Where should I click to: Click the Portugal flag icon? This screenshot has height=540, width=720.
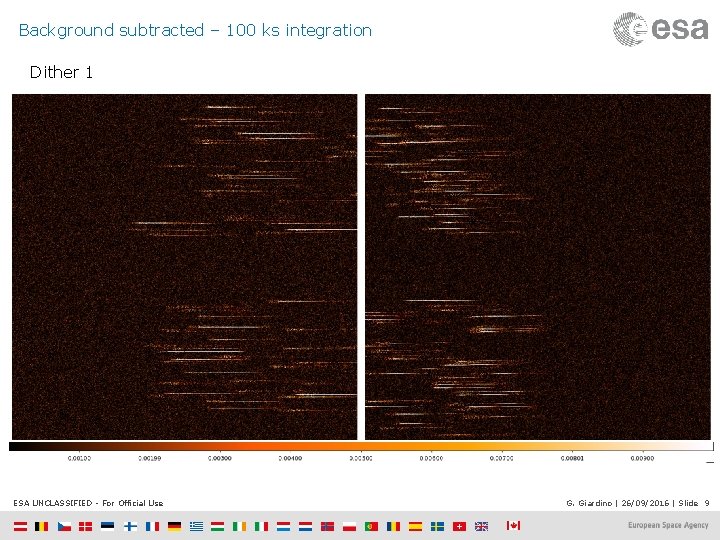(x=371, y=526)
